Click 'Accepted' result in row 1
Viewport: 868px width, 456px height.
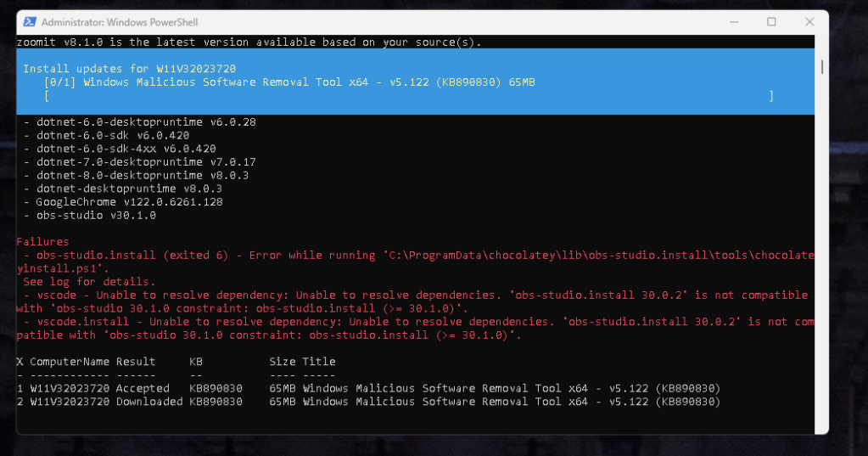pyautogui.click(x=143, y=388)
